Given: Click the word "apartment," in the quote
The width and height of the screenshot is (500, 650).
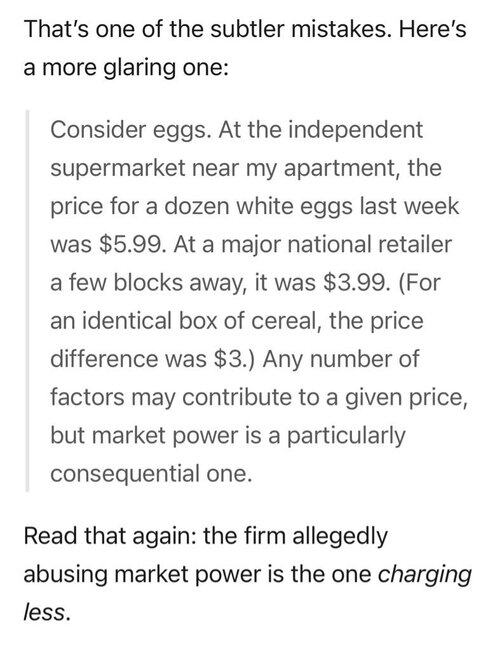Looking at the screenshot, I should [x=341, y=169].
